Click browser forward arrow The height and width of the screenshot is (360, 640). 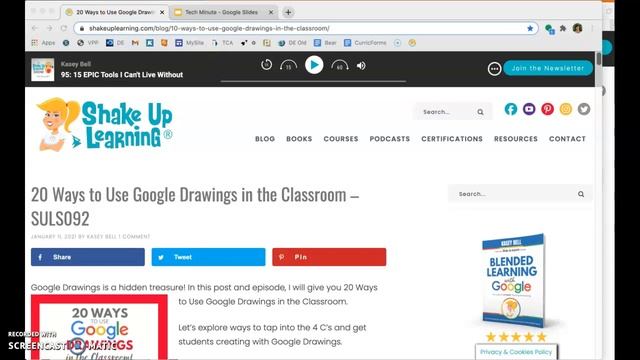(49, 28)
